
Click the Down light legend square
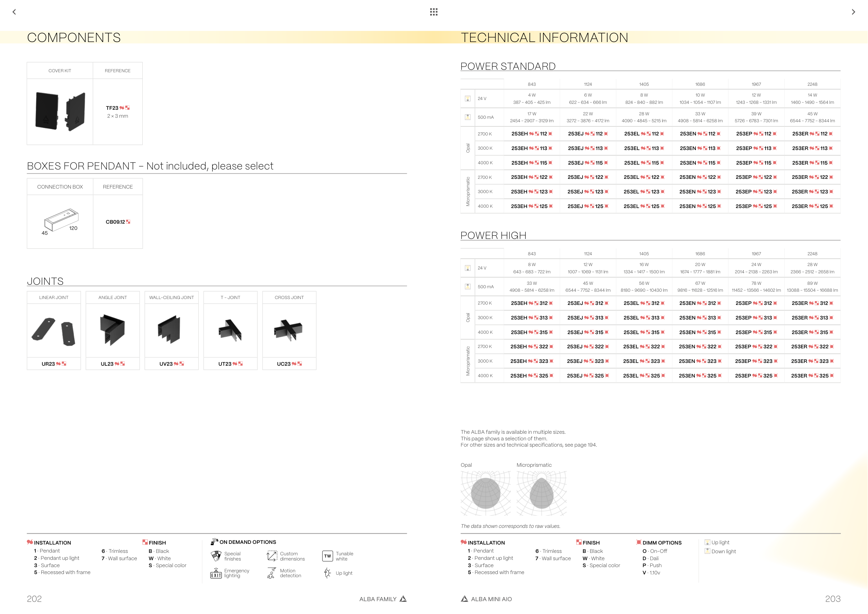click(707, 551)
